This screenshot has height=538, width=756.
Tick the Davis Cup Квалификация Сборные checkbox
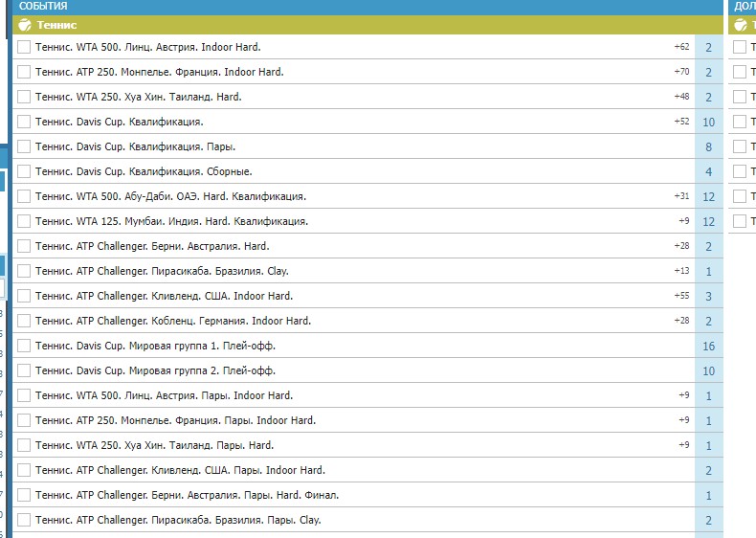click(24, 171)
